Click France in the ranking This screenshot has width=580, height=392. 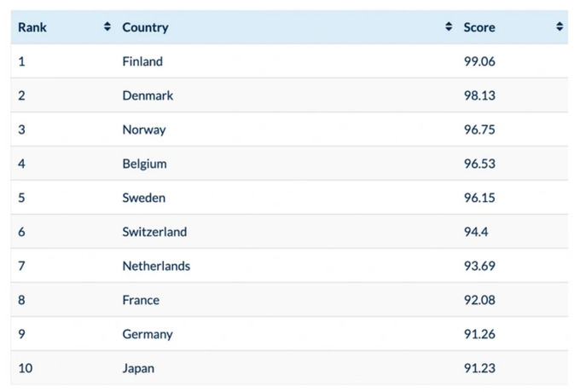pos(141,300)
